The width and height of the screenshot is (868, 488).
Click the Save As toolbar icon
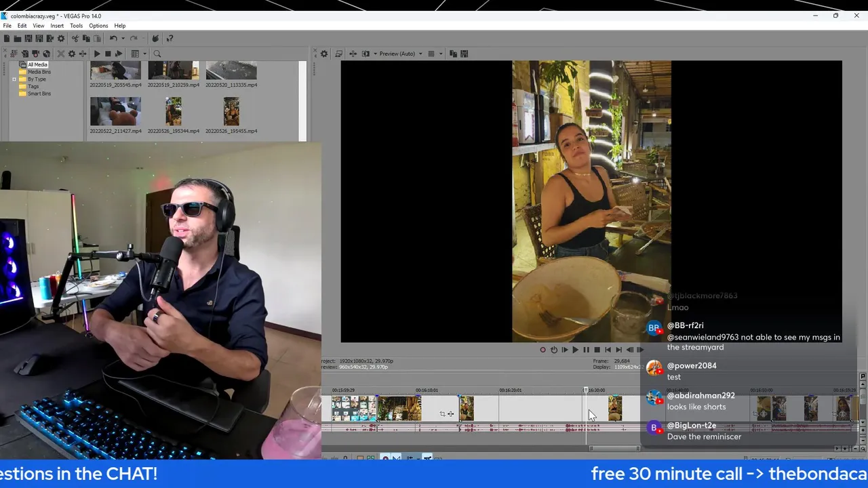pos(39,39)
